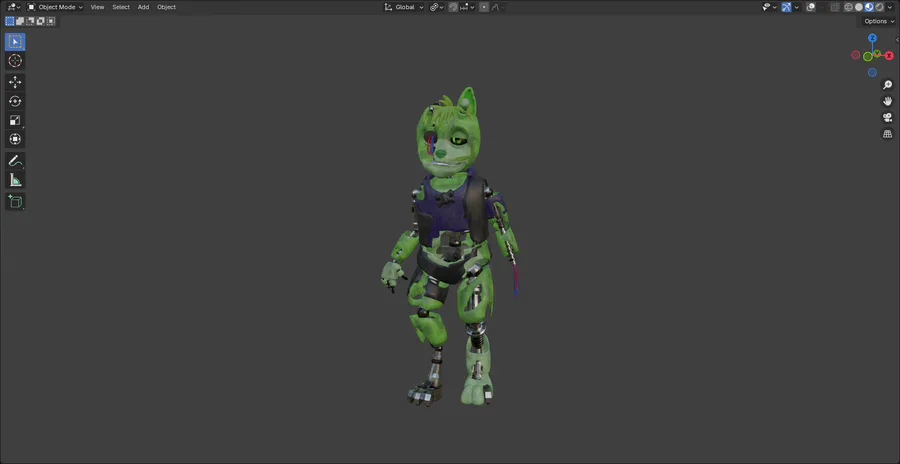The width and height of the screenshot is (900, 464).
Task: Select the Cursor tool
Action: 15,61
